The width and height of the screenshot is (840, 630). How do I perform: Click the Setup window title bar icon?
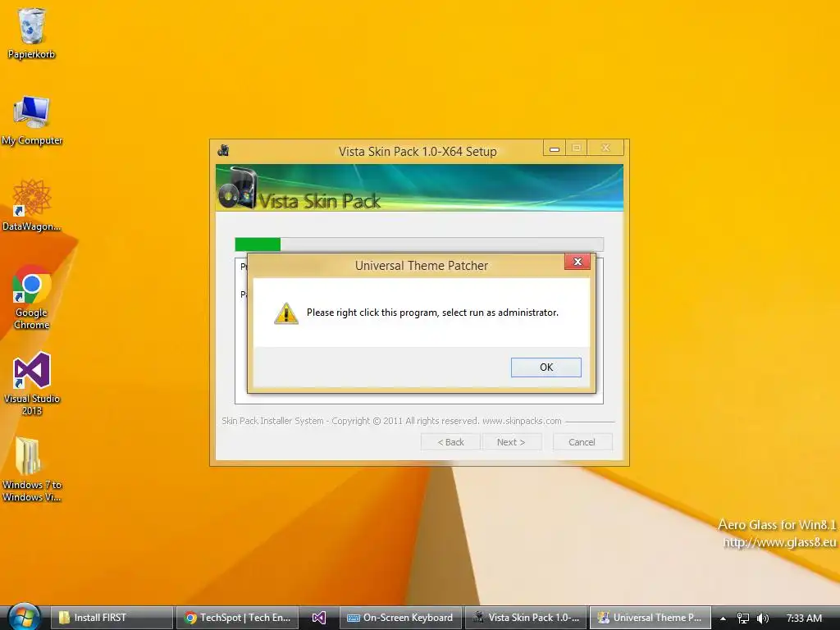(x=224, y=151)
